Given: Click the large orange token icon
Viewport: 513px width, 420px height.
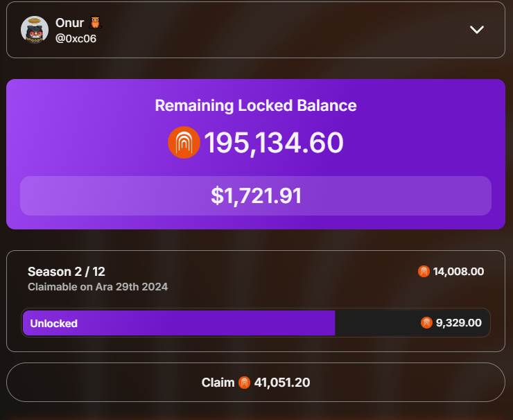Looking at the screenshot, I should click(184, 142).
